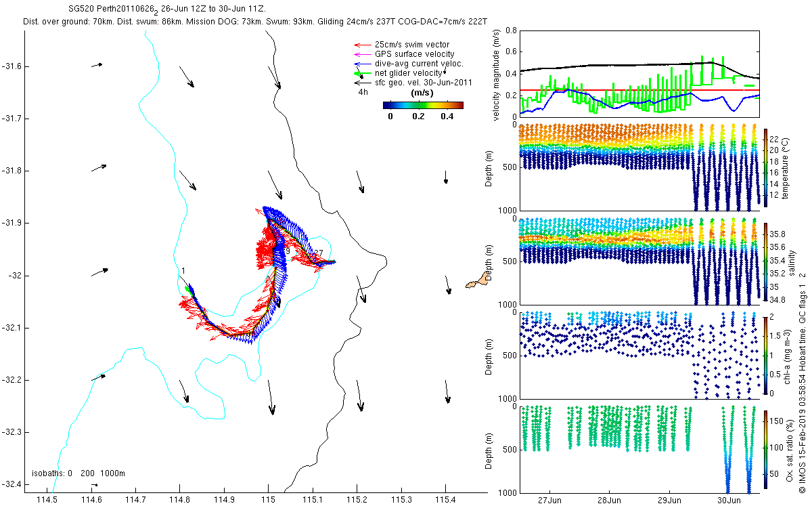
Task: Click the temperature (°C) vertical colorbar
Action: coord(765,168)
